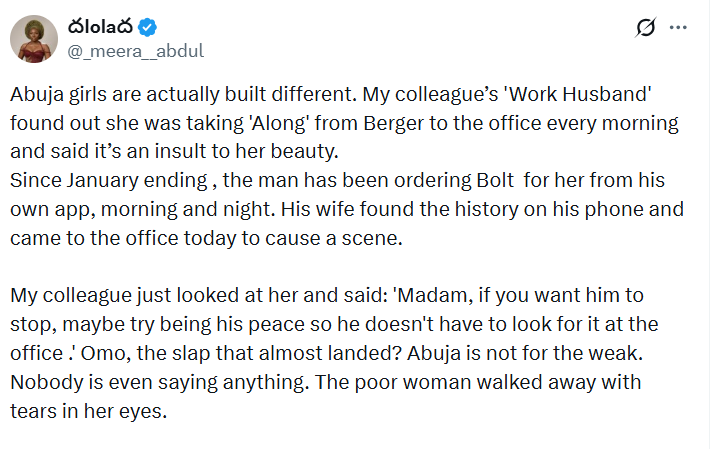Open the author's profile picture
This screenshot has height=449, width=713.
coord(33,39)
